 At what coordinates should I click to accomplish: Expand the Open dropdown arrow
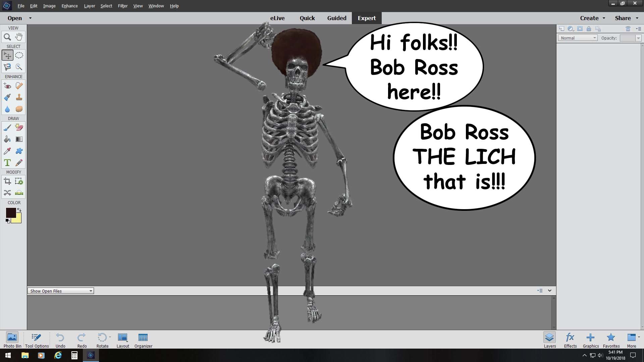(30, 18)
